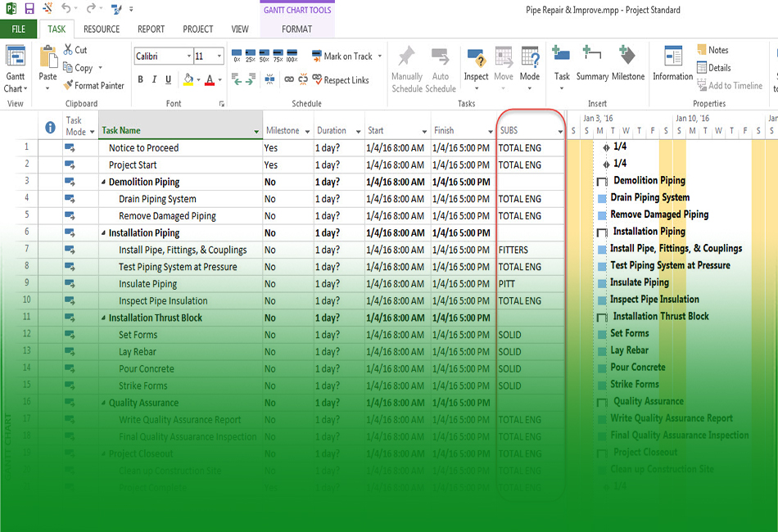The height and width of the screenshot is (532, 778).
Task: Toggle bold formatting
Action: [x=141, y=79]
